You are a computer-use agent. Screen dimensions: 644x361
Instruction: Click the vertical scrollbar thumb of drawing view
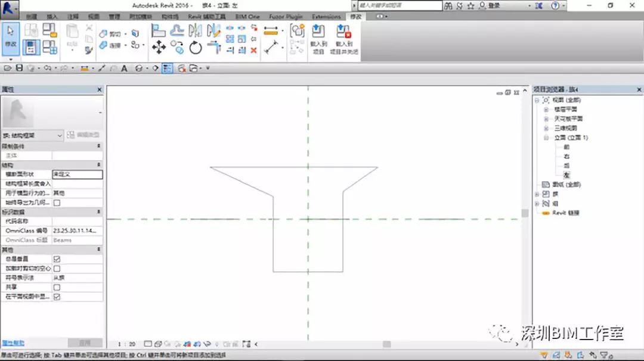pyautogui.click(x=525, y=213)
